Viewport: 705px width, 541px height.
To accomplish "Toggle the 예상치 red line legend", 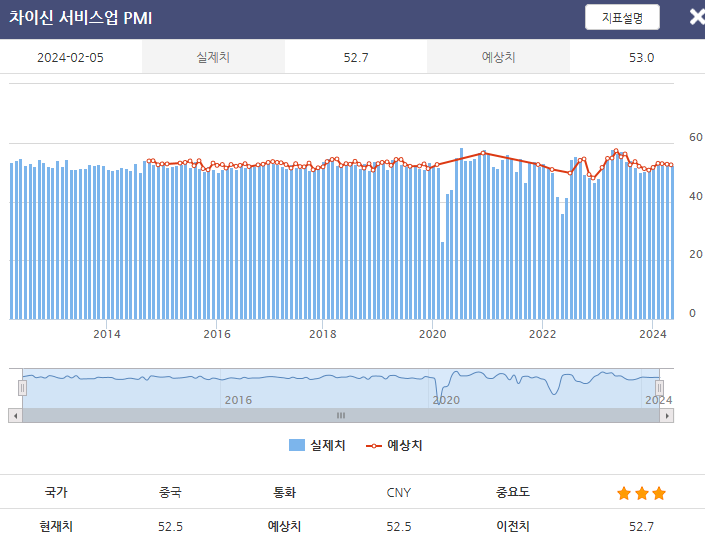I will click(x=394, y=445).
